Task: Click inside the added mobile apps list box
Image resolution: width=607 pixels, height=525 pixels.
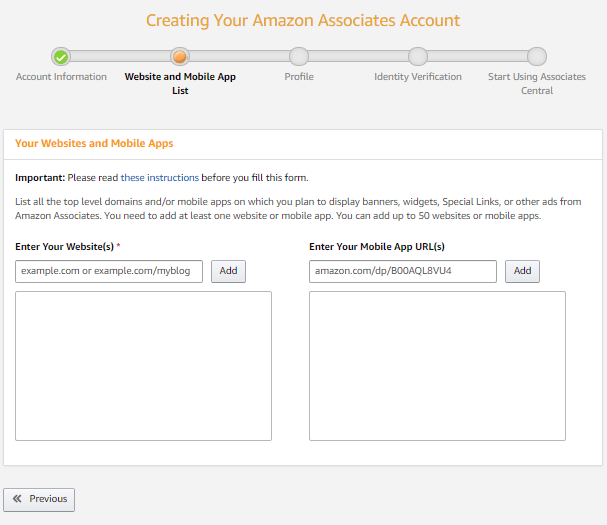Action: [437, 366]
